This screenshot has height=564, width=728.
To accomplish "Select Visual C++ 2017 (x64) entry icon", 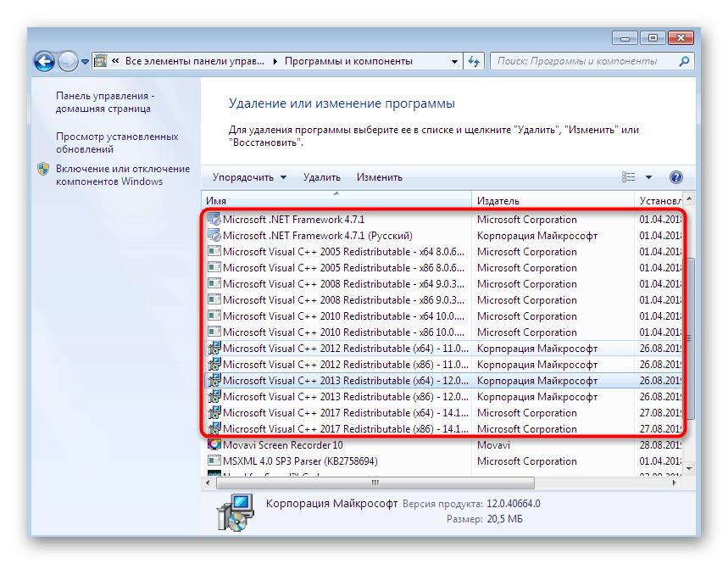I will [214, 412].
